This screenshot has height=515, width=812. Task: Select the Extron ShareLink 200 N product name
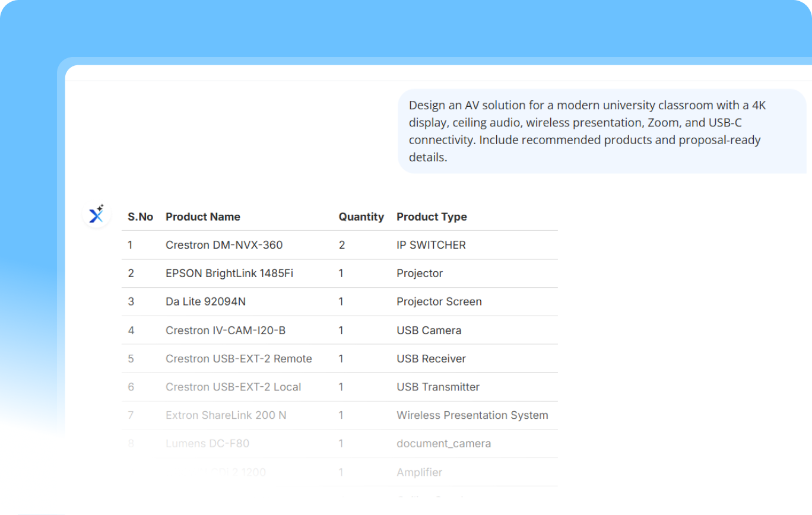point(226,415)
